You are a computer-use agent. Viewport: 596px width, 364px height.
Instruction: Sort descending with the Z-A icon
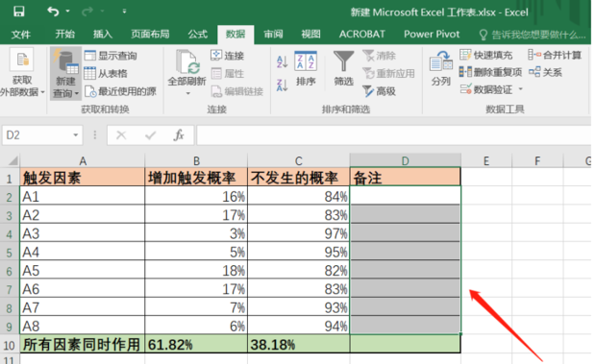pyautogui.click(x=282, y=85)
